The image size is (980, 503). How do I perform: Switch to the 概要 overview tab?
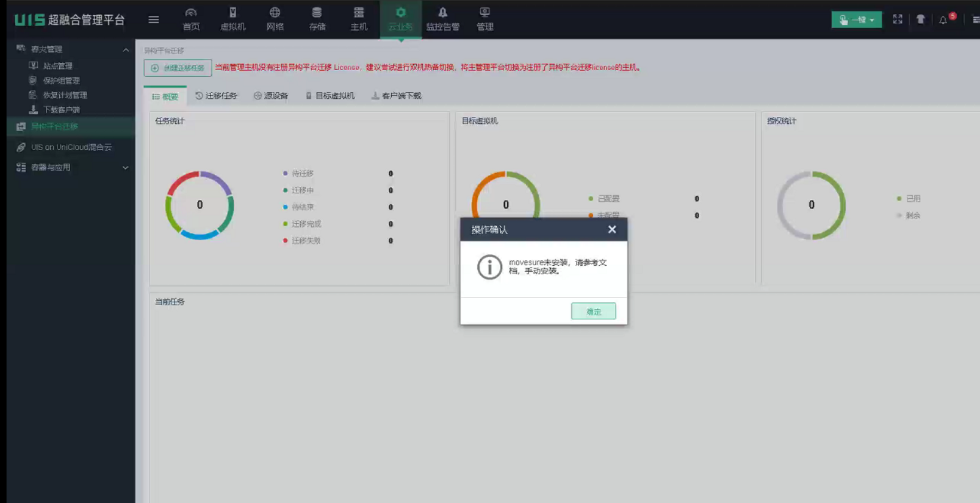pyautogui.click(x=165, y=96)
